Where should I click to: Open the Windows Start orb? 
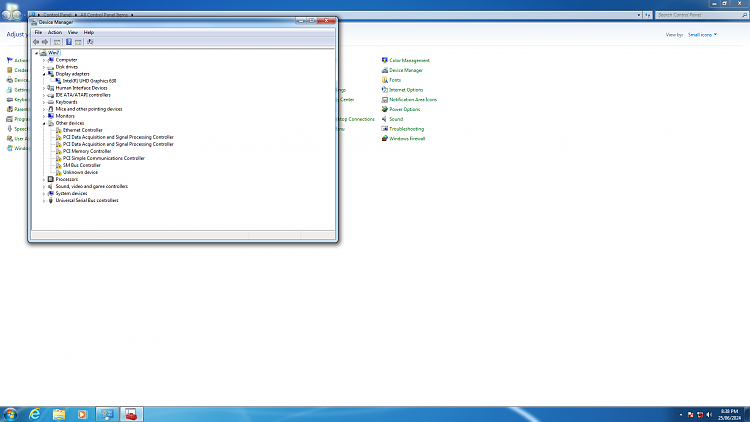point(10,414)
